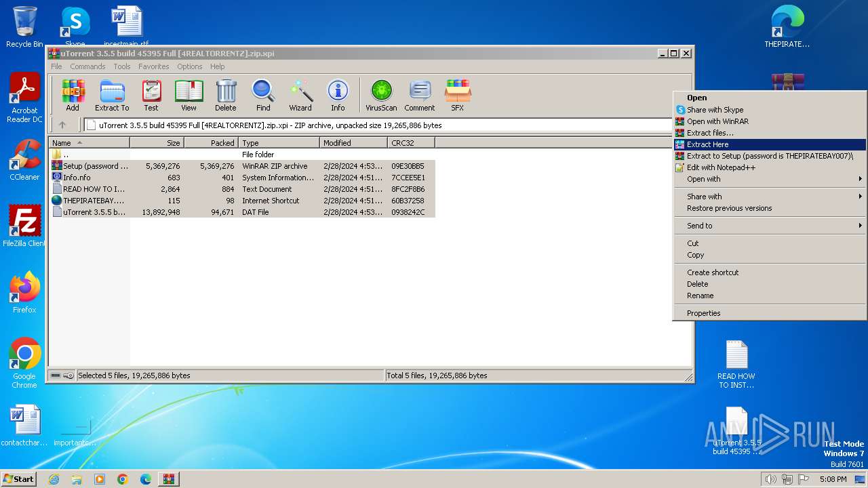Expand the Send to submenu
Viewport: 868px width, 488px height.
pyautogui.click(x=770, y=226)
